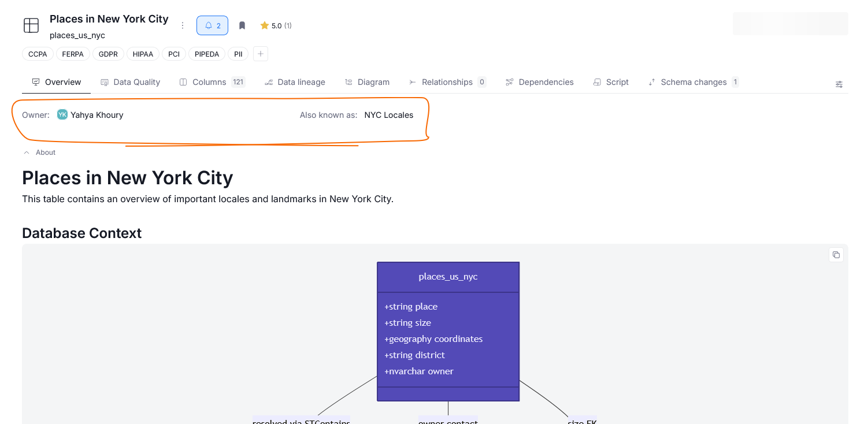Select the '+string size' diagram field
The image size is (868, 424).
coord(407,323)
